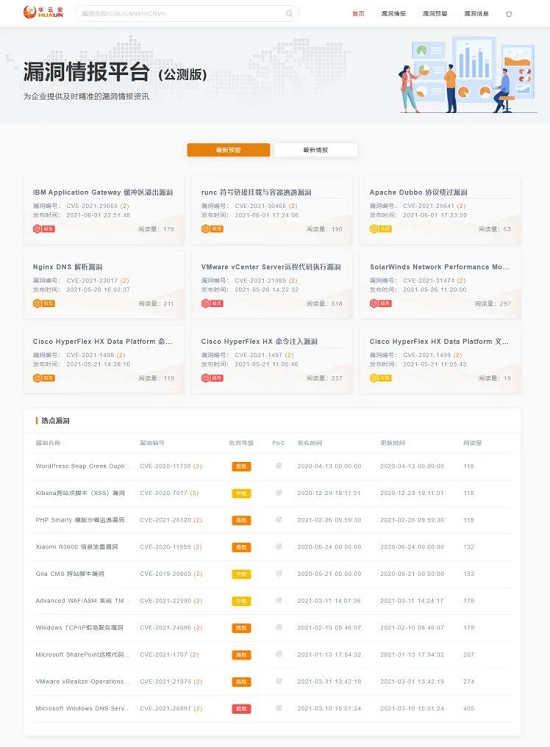Viewport: 550px width, 747px height.
Task: Click severity badge on Nginx DNS card
Action: [x=44, y=303]
